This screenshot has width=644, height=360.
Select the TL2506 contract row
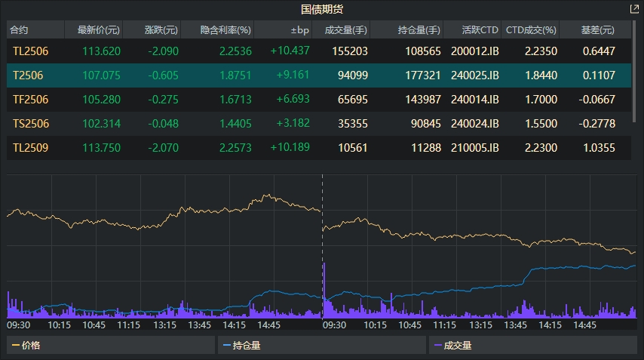click(30, 51)
